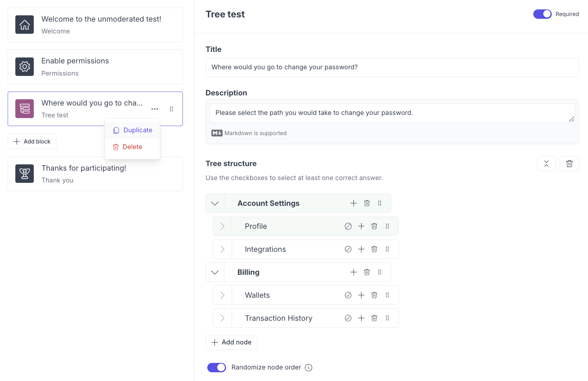The width and height of the screenshot is (588, 381).
Task: Collapse the Account Settings node
Action: 215,203
